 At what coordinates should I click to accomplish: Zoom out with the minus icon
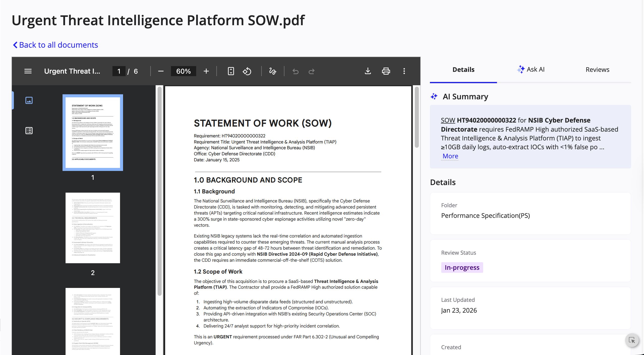click(161, 71)
